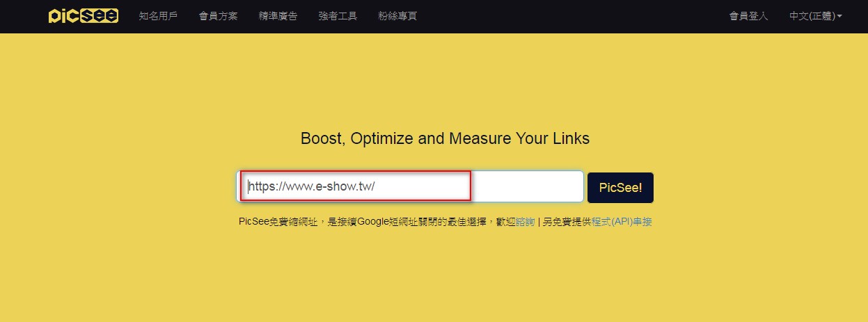Click the PicSee! shorten button
The width and height of the screenshot is (868, 322).
point(620,188)
